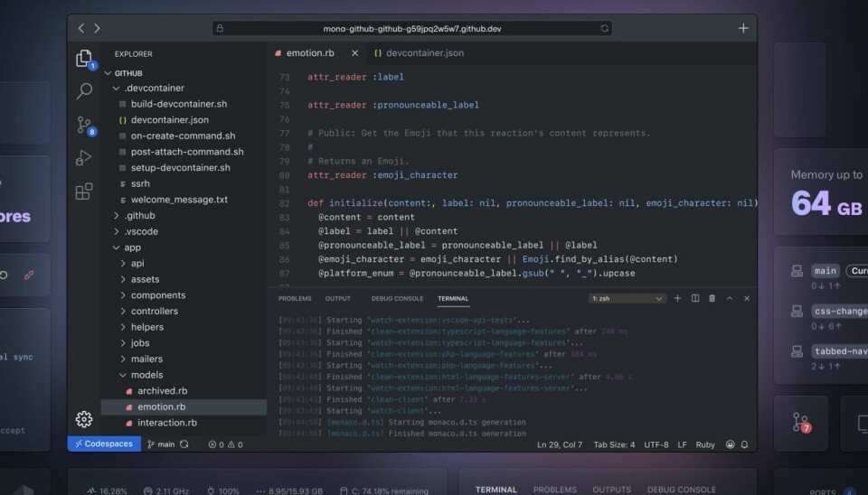Close the emotion.rb editor tab
The width and height of the screenshot is (868, 495).
point(354,53)
